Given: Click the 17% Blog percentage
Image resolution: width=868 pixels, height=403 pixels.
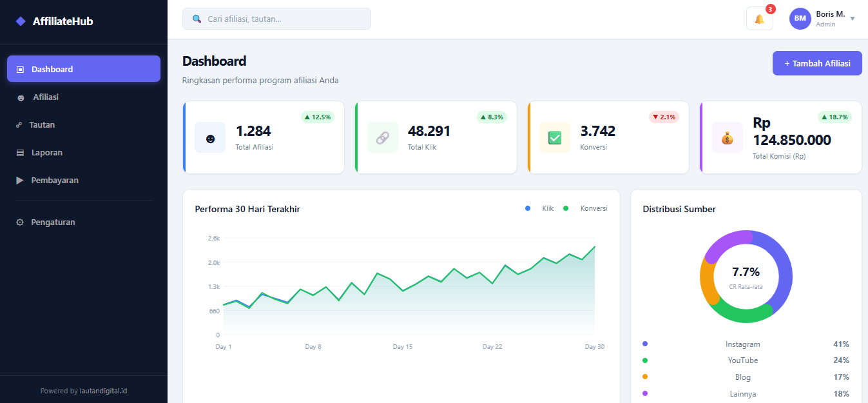Looking at the screenshot, I should (x=841, y=377).
